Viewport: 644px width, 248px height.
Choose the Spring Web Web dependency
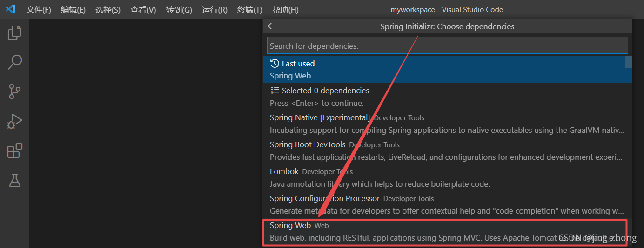tap(447, 231)
